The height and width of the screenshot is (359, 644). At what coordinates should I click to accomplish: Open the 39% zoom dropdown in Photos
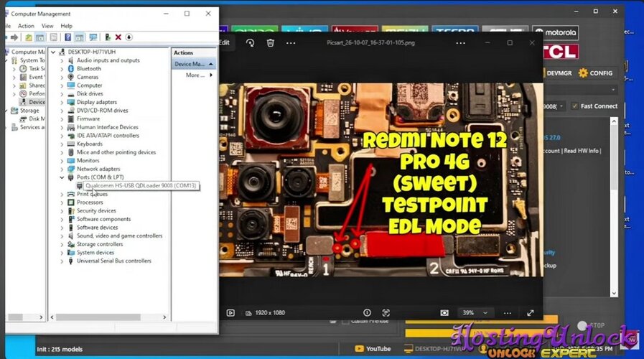click(475, 313)
